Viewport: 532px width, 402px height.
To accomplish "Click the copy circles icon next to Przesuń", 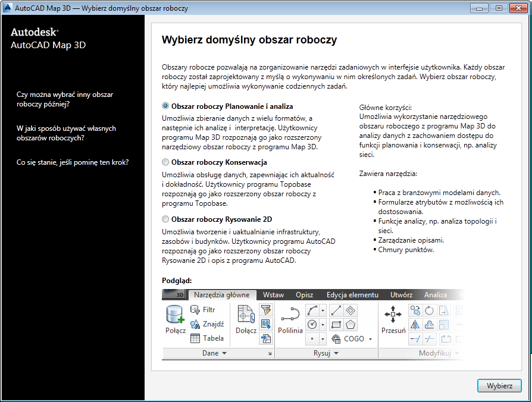I will [415, 310].
